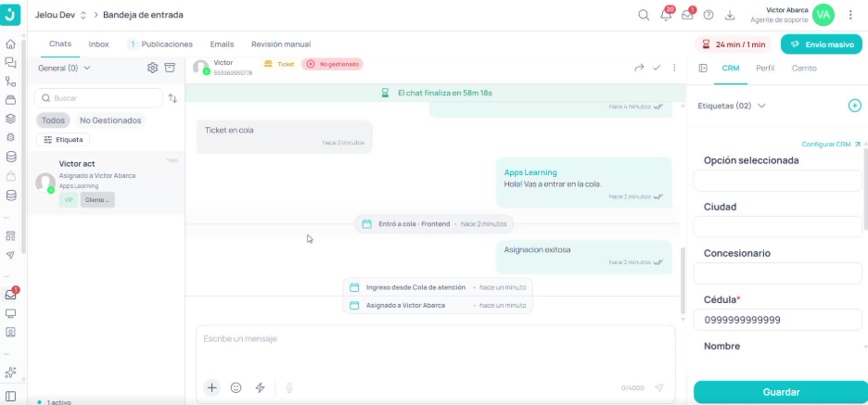Image resolution: width=868 pixels, height=405 pixels.
Task: Open the bug icon in sidebar
Action: (x=10, y=138)
